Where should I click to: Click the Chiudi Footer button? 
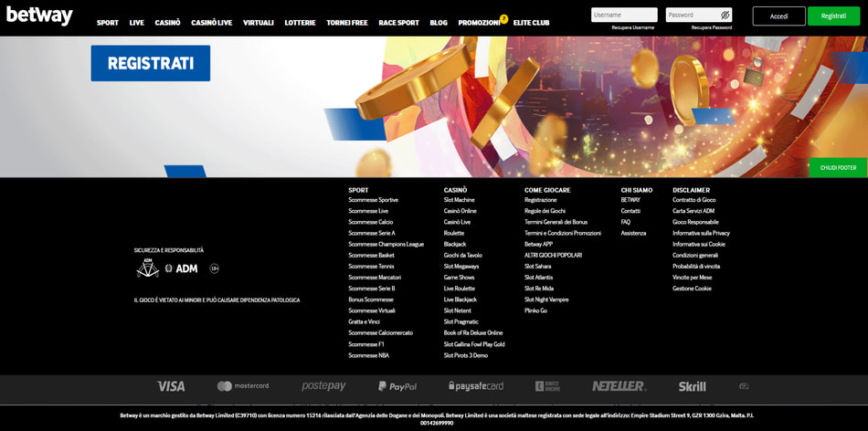click(838, 168)
